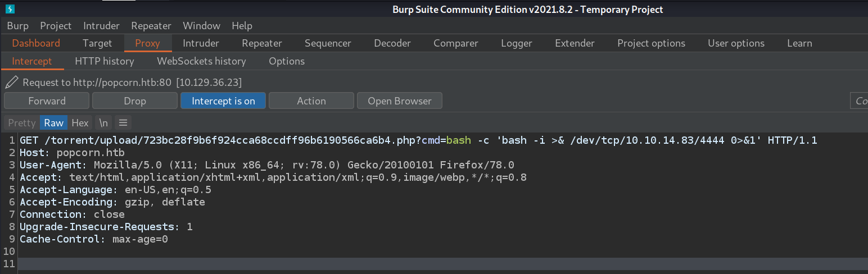This screenshot has height=274, width=868.
Task: Open the Intruder menu in menu bar
Action: (101, 26)
